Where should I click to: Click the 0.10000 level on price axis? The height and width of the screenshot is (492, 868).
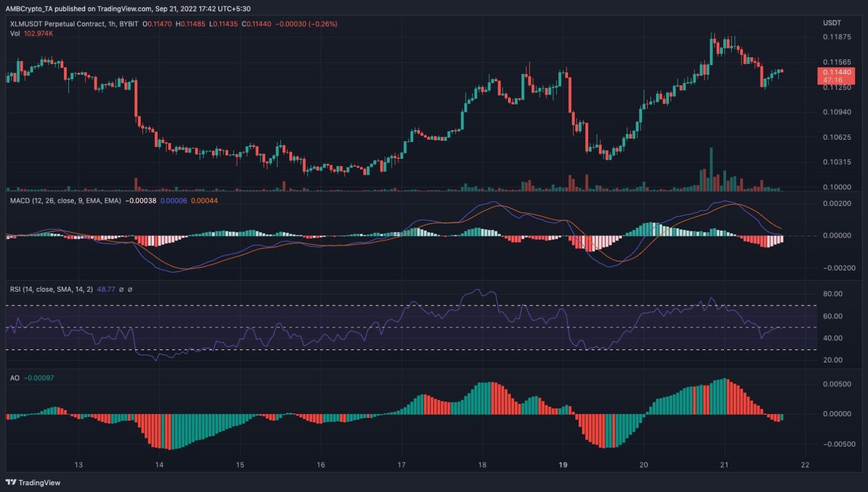tap(836, 187)
